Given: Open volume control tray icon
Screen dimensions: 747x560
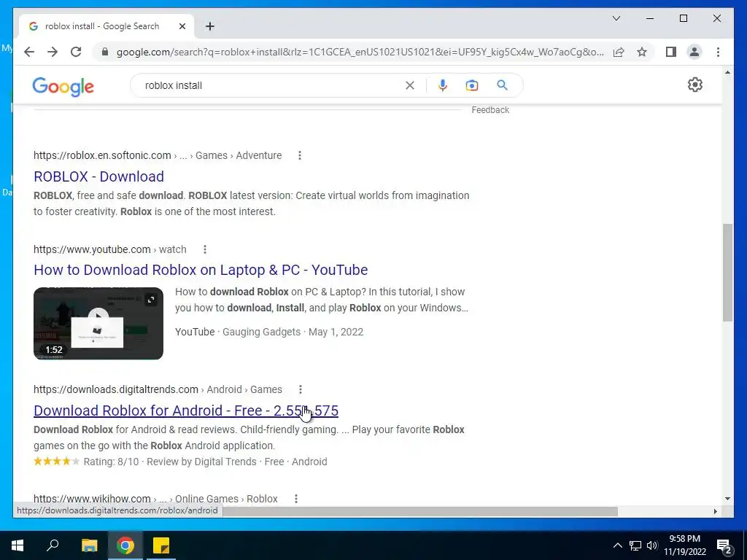Looking at the screenshot, I should (652, 545).
